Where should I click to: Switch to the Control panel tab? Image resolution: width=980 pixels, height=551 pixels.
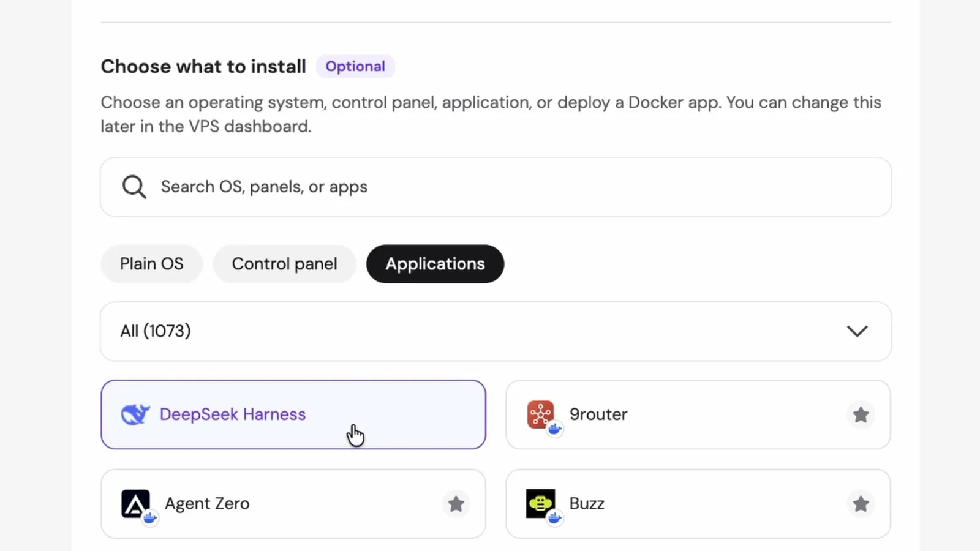284,264
